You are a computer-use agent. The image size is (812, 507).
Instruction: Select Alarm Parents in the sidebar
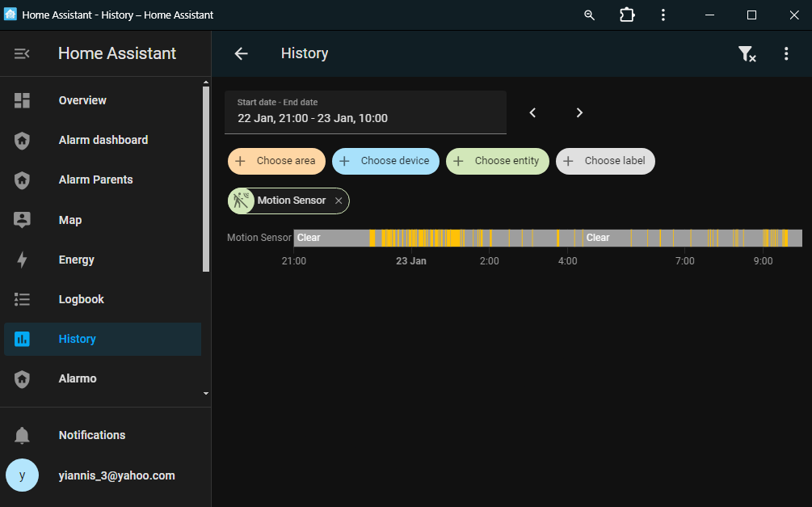coord(103,180)
